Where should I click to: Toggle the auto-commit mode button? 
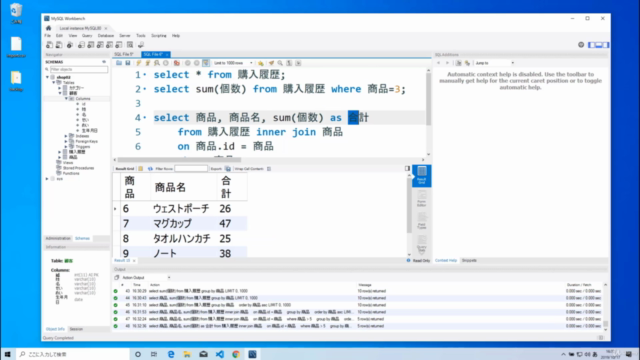click(x=206, y=63)
